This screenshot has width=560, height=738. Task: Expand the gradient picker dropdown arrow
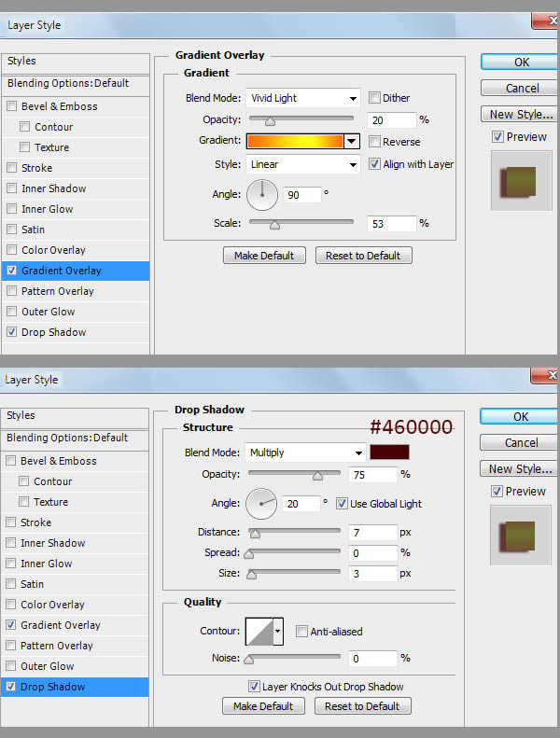tap(352, 142)
